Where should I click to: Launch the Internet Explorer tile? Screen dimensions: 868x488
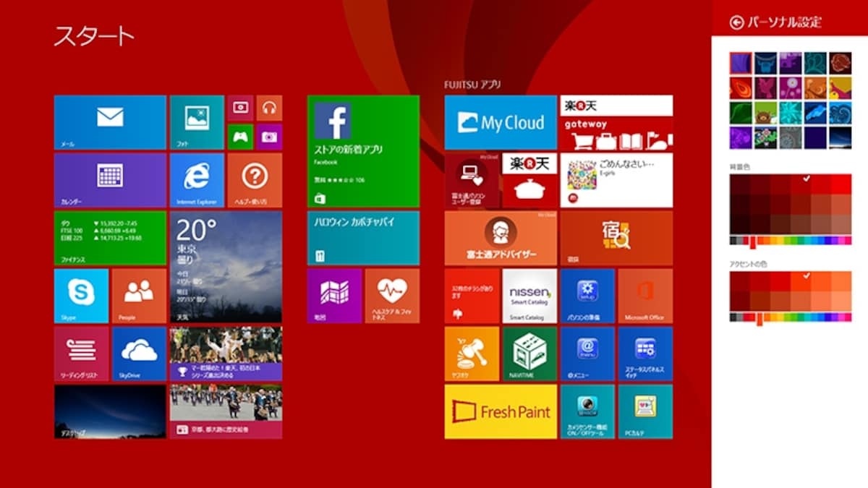197,180
